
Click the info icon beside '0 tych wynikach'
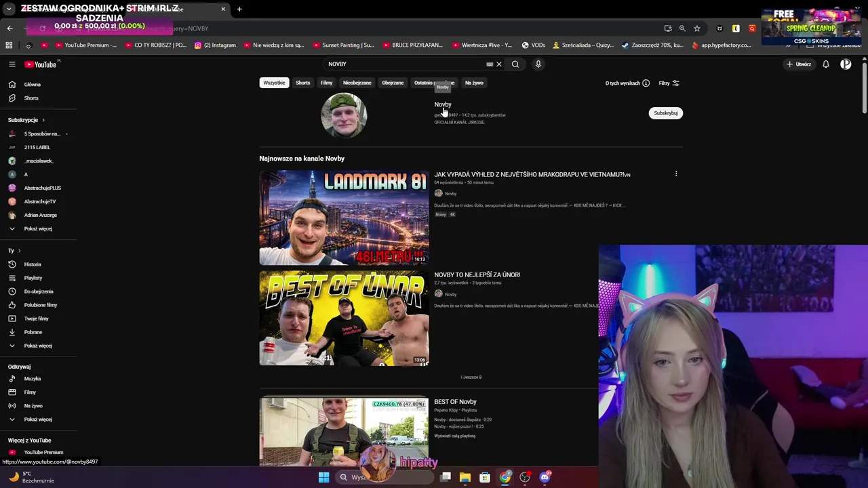pos(646,83)
